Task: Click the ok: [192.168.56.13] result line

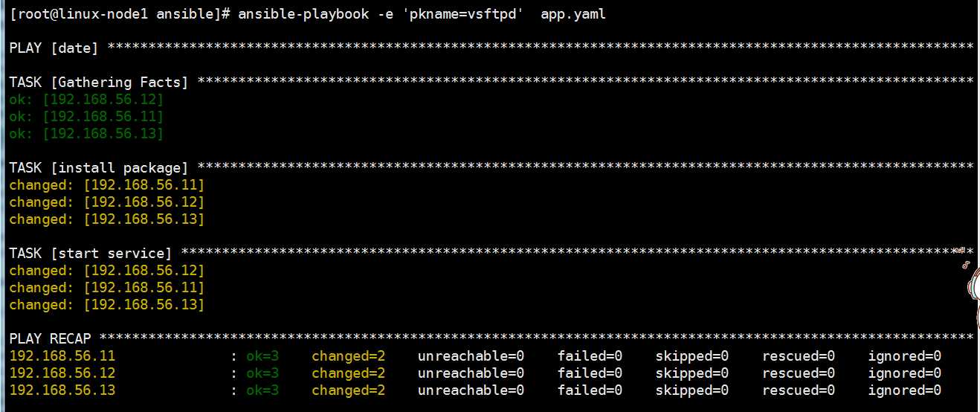Action: pos(86,134)
